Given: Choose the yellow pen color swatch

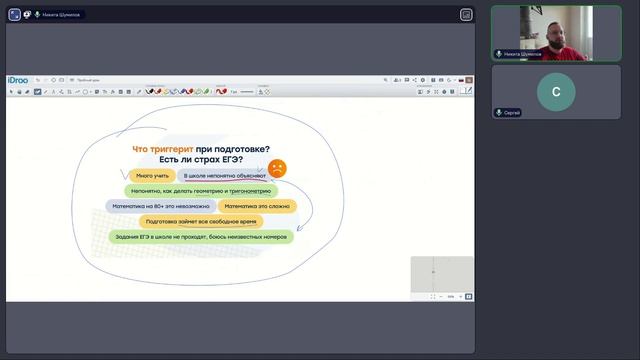Looking at the screenshot, I should coord(166,91).
